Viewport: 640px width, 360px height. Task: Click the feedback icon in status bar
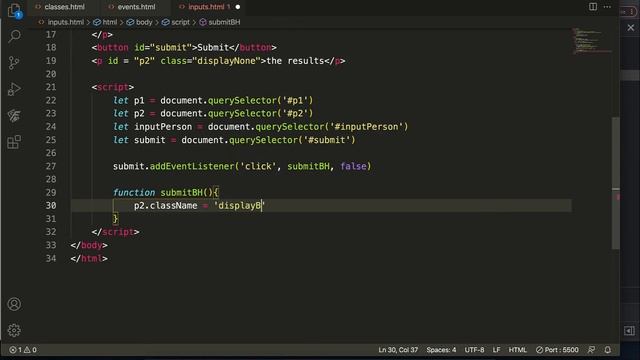(591, 350)
